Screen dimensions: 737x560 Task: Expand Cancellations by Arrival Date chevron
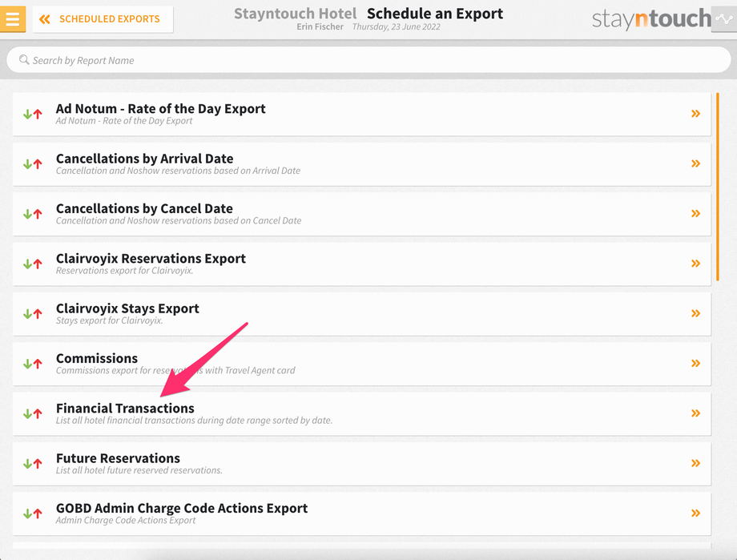[695, 163]
